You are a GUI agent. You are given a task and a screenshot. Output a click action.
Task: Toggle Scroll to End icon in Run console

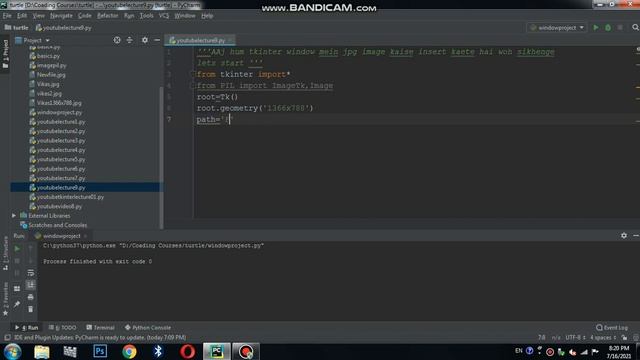(x=31, y=285)
